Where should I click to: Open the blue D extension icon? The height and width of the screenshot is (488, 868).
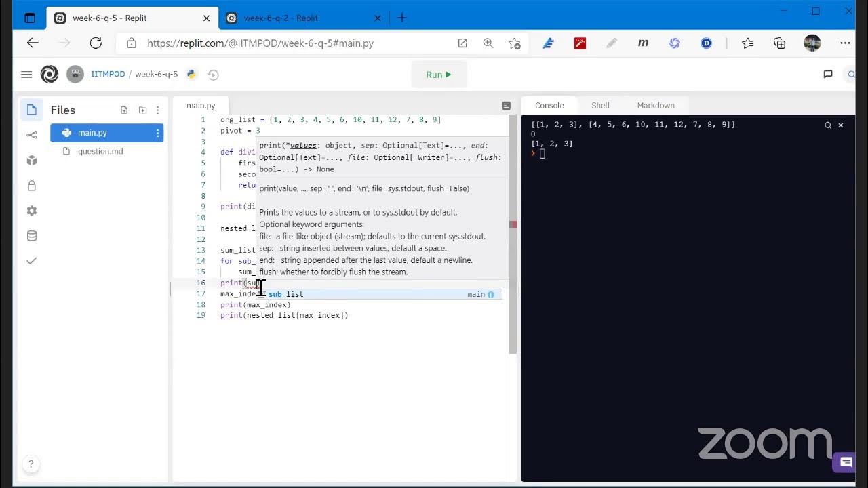pyautogui.click(x=706, y=43)
